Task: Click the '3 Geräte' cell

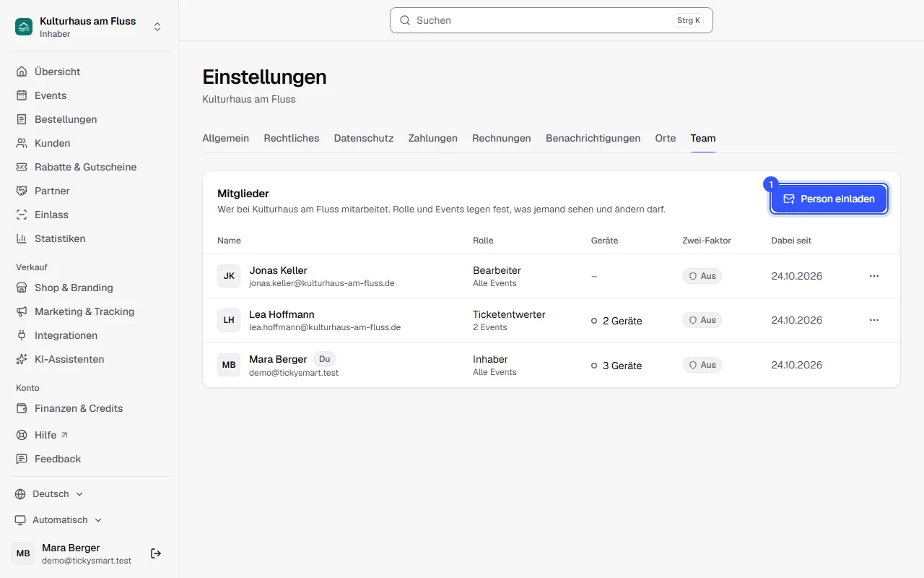Action: [616, 366]
